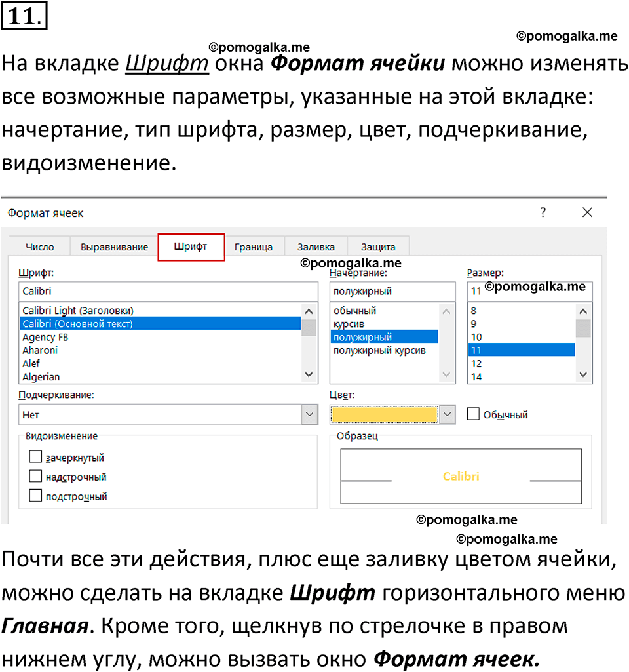Toggle the зачеркнутый checkbox
The image size is (629, 672).
point(35,457)
